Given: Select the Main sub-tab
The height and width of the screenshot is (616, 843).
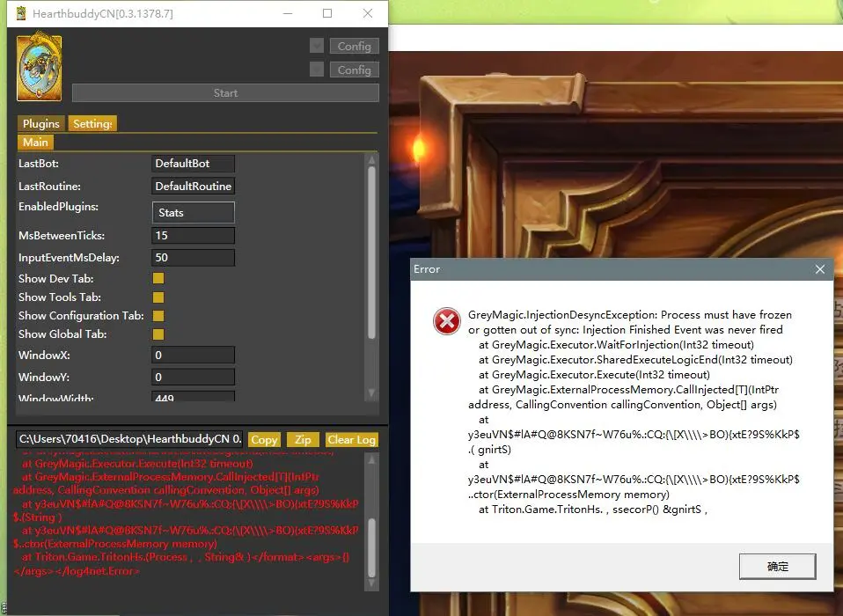Looking at the screenshot, I should coord(35,142).
